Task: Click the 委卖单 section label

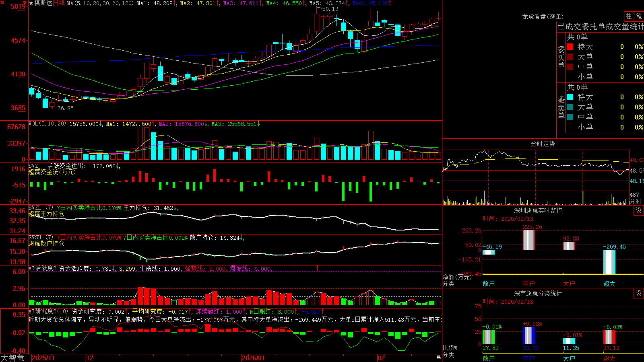Action: coord(561,108)
